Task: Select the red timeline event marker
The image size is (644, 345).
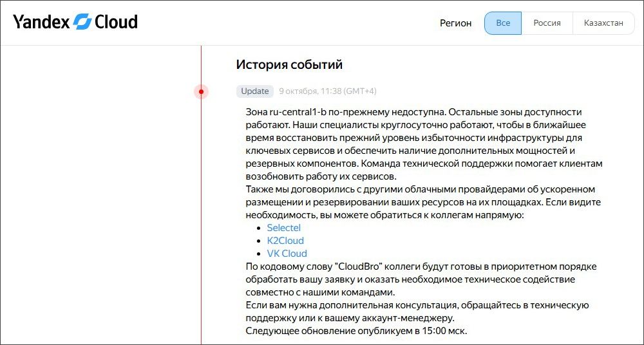Action: (x=201, y=91)
